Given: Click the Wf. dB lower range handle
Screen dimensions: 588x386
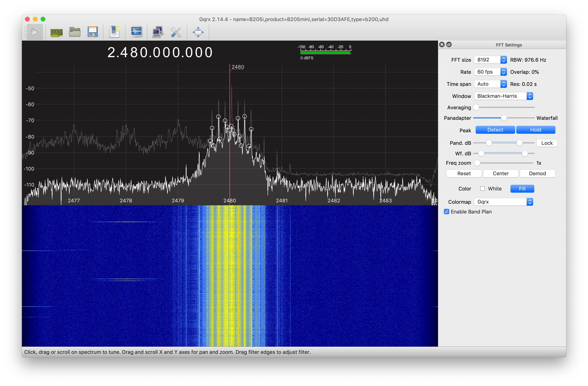Looking at the screenshot, I should tap(481, 154).
